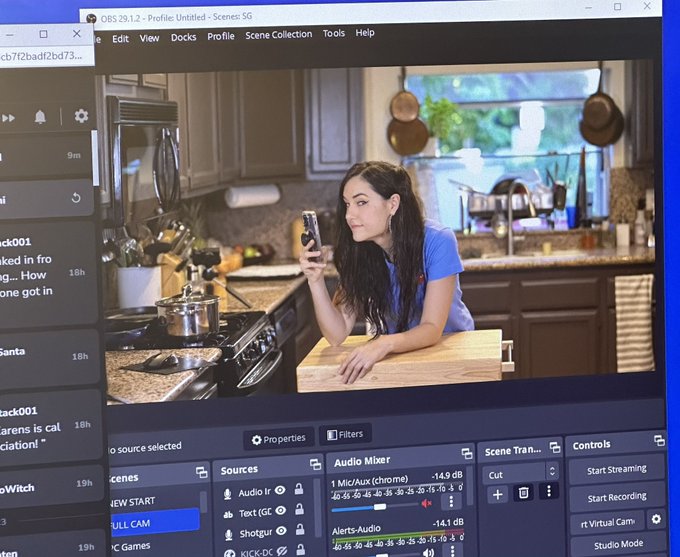The width and height of the screenshot is (680, 557).
Task: Click the left window URL field
Action: pyautogui.click(x=43, y=56)
